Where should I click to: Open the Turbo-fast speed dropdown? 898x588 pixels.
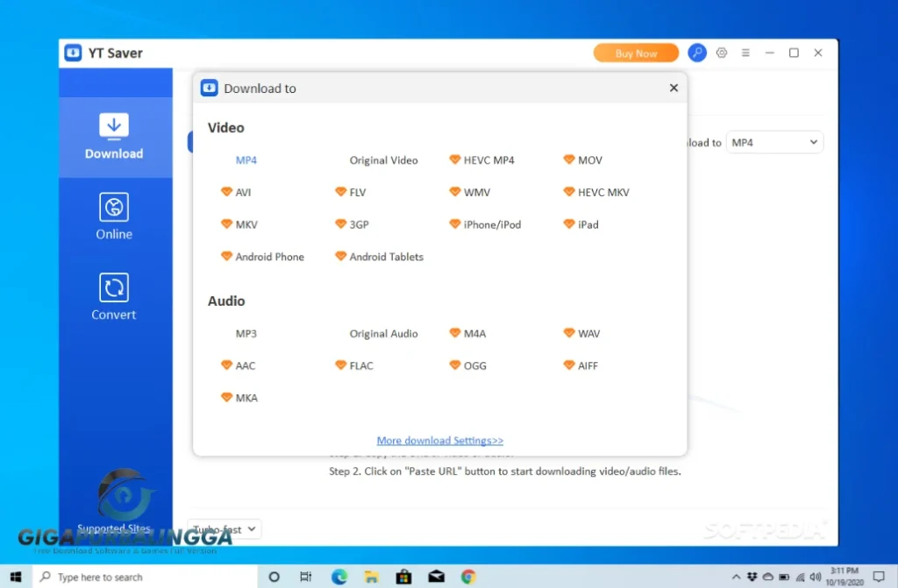(x=224, y=529)
